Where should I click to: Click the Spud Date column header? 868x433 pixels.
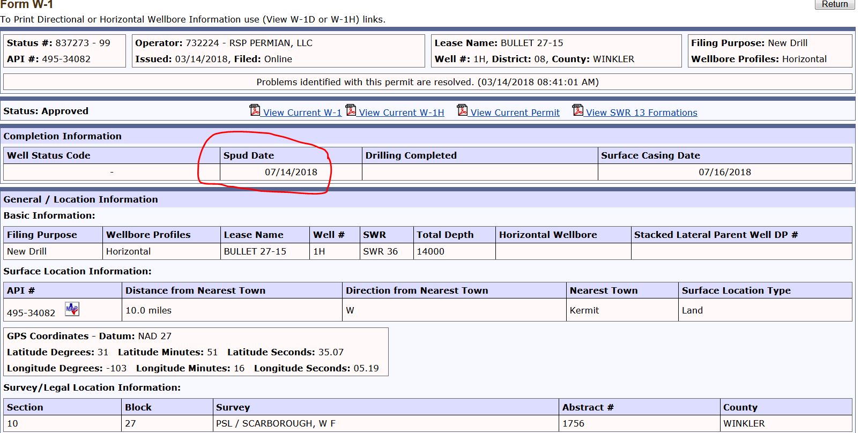point(249,155)
